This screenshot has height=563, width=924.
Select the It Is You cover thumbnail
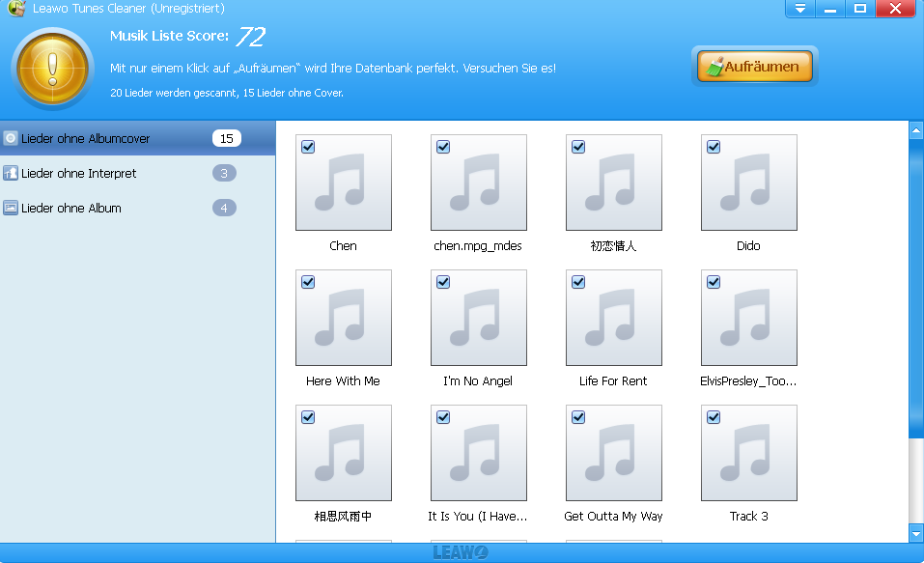pyautogui.click(x=479, y=453)
